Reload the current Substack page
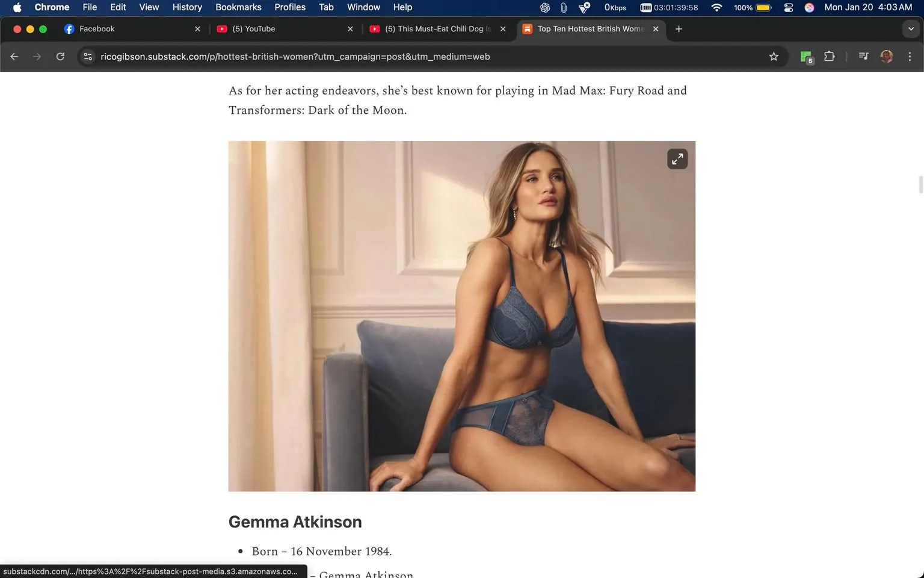Viewport: 924px width, 578px height. pos(60,56)
